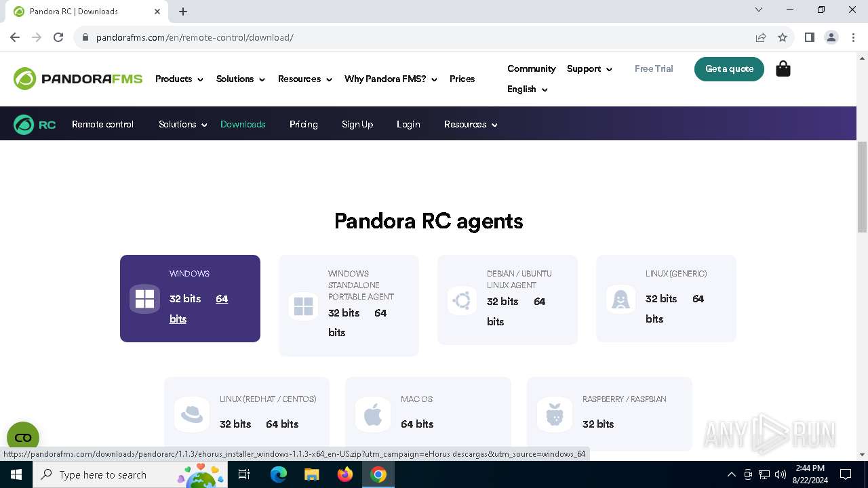
Task: Open Chrome profile avatar icon
Action: [x=831, y=37]
